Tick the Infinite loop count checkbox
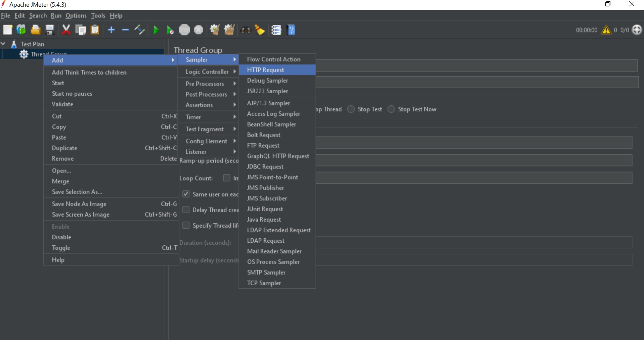 tap(227, 178)
